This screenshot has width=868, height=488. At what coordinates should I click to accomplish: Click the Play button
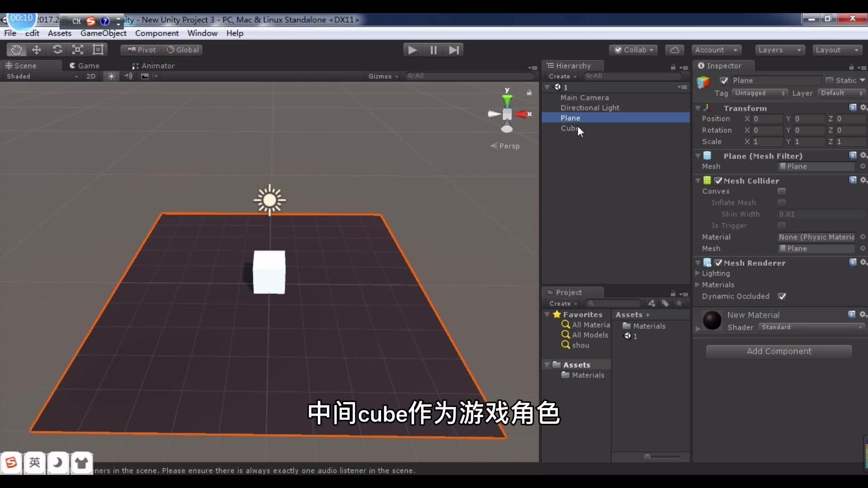(412, 50)
